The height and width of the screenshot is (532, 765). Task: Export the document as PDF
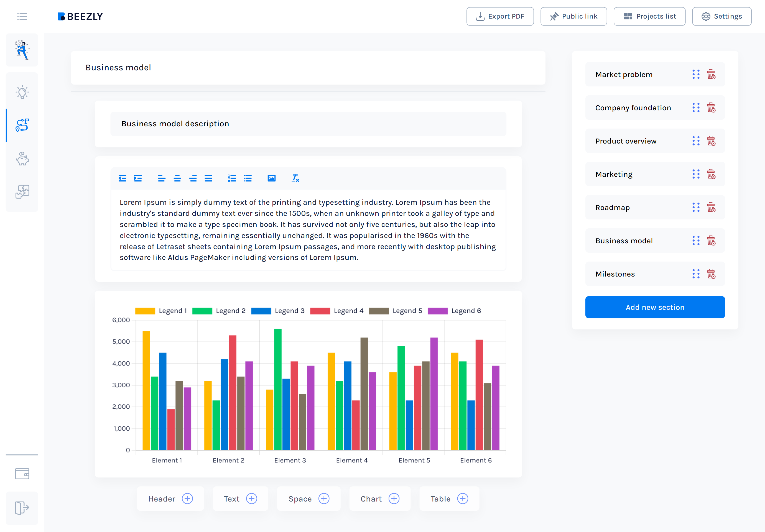[x=500, y=16]
